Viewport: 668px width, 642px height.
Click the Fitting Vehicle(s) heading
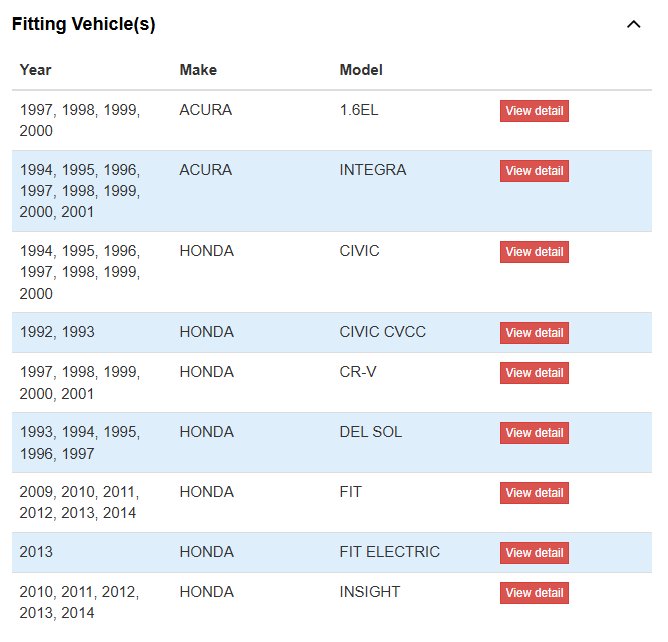tap(84, 24)
